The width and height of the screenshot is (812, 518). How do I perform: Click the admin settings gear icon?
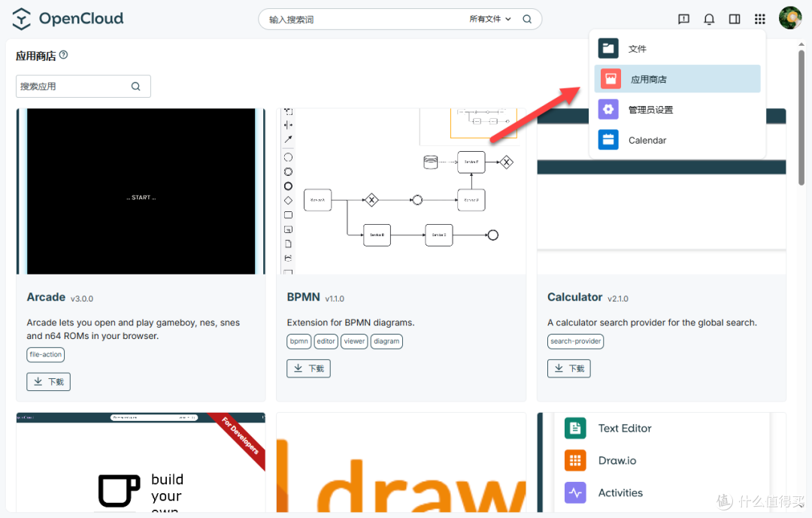[x=608, y=109]
